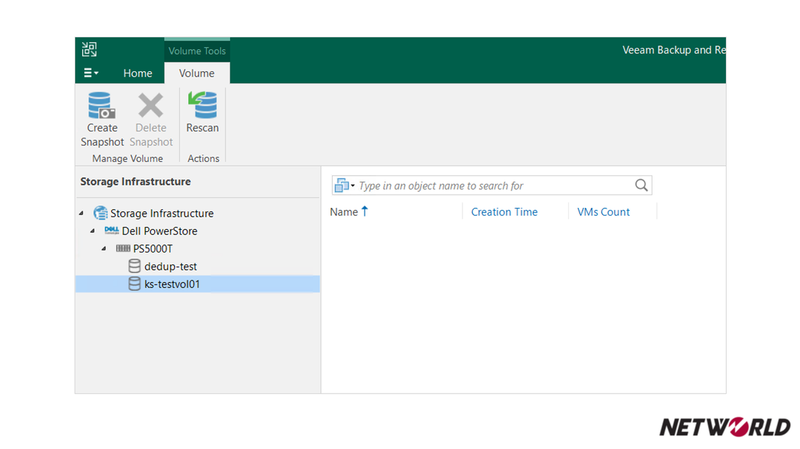Image resolution: width=800 pixels, height=449 pixels.
Task: Collapse the Storage Infrastructure root node
Action: (82, 213)
